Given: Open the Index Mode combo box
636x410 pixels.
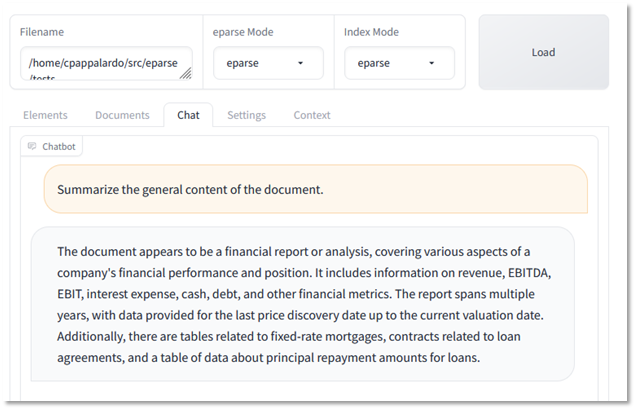Looking at the screenshot, I should (x=399, y=63).
